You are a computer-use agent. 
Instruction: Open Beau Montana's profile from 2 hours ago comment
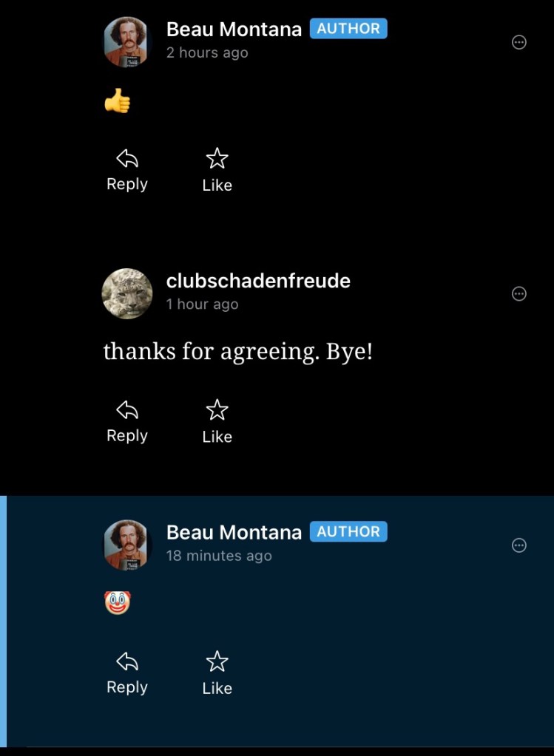click(234, 30)
